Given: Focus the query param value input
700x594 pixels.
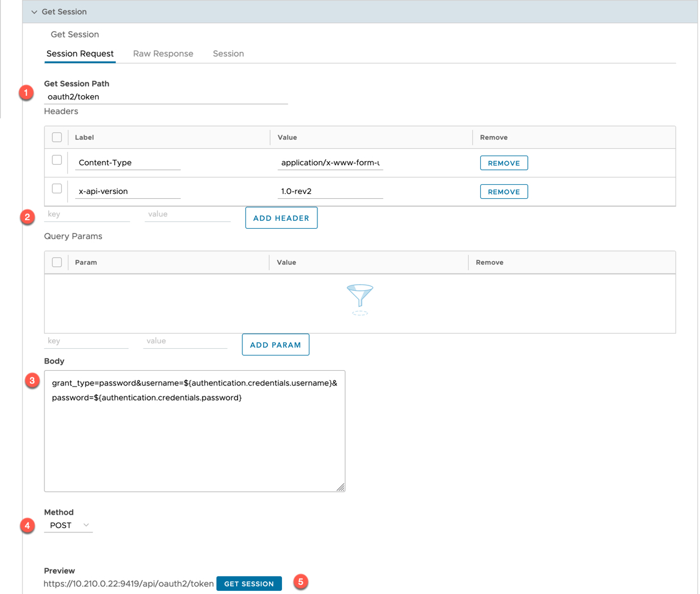Looking at the screenshot, I should [186, 341].
